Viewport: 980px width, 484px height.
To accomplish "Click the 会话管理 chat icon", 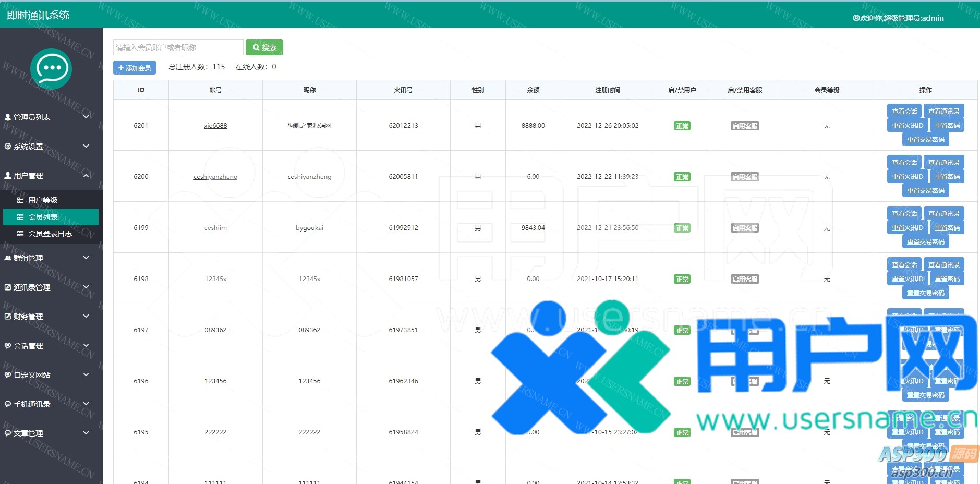I will pyautogui.click(x=8, y=346).
